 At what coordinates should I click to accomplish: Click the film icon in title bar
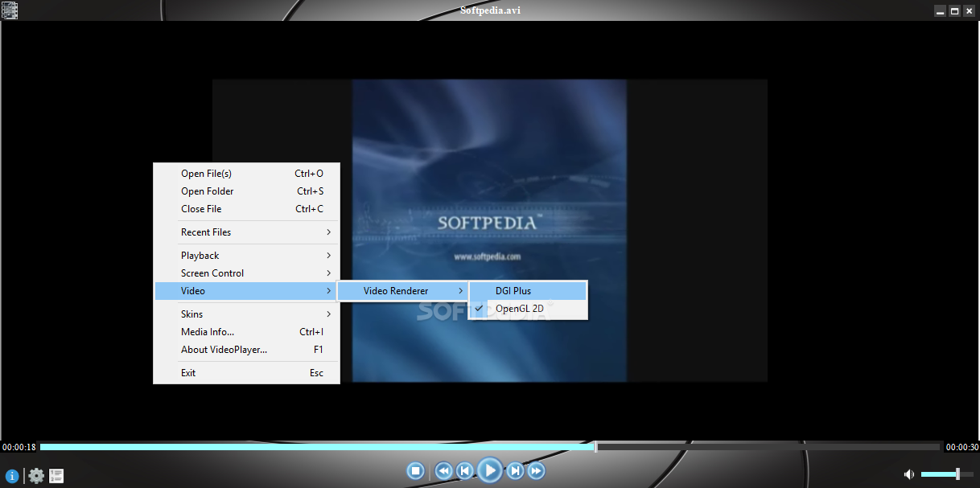(10, 10)
